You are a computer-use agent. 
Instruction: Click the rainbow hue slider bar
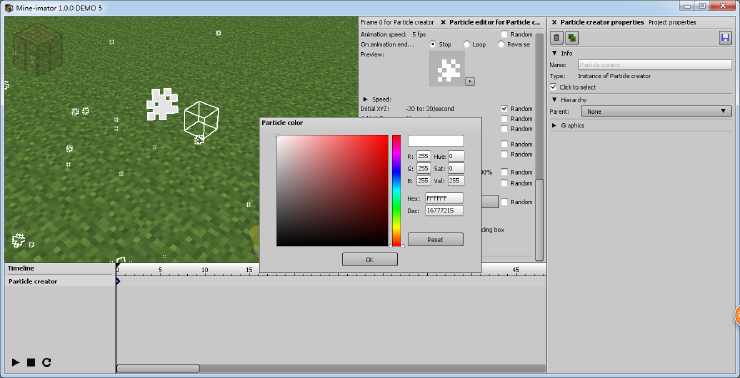[x=396, y=190]
